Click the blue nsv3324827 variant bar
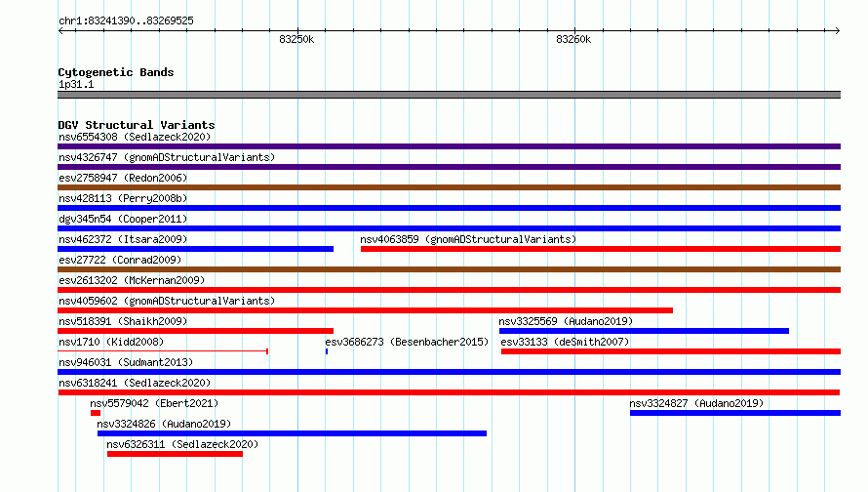This screenshot has height=492, width=868. point(735,413)
